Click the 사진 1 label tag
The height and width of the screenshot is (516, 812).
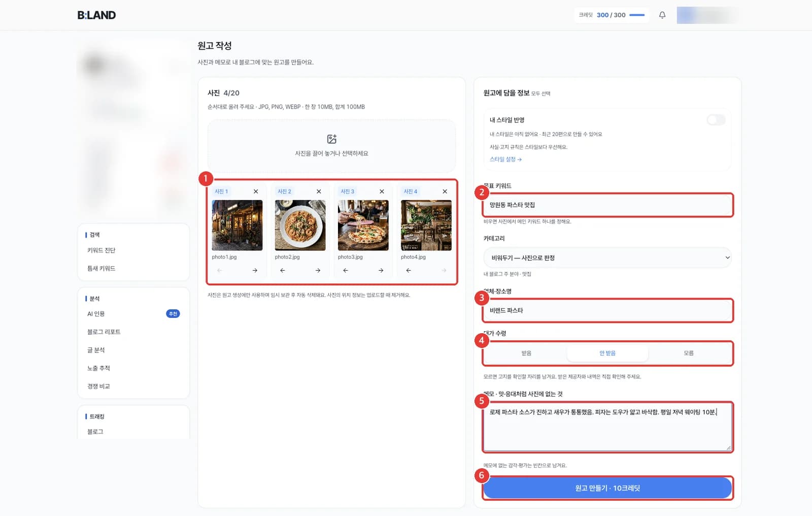[x=221, y=191]
